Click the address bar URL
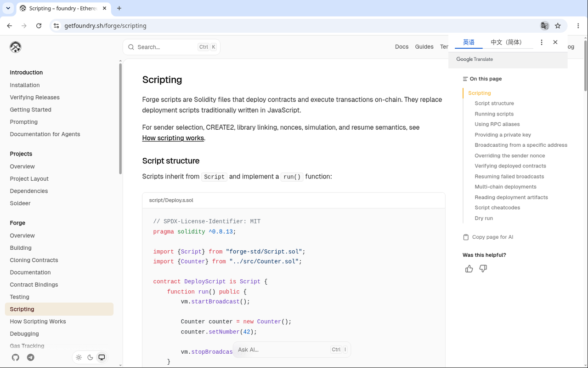The width and height of the screenshot is (588, 368). (x=105, y=26)
